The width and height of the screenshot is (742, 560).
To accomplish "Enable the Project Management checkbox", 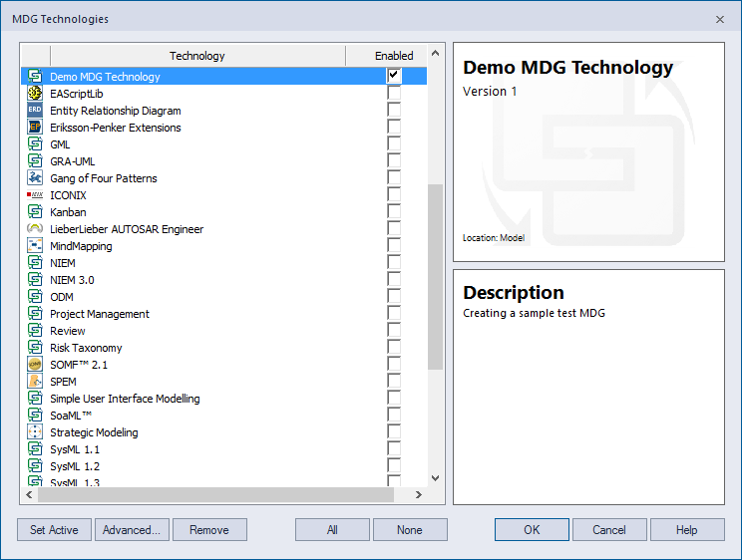I will [394, 314].
